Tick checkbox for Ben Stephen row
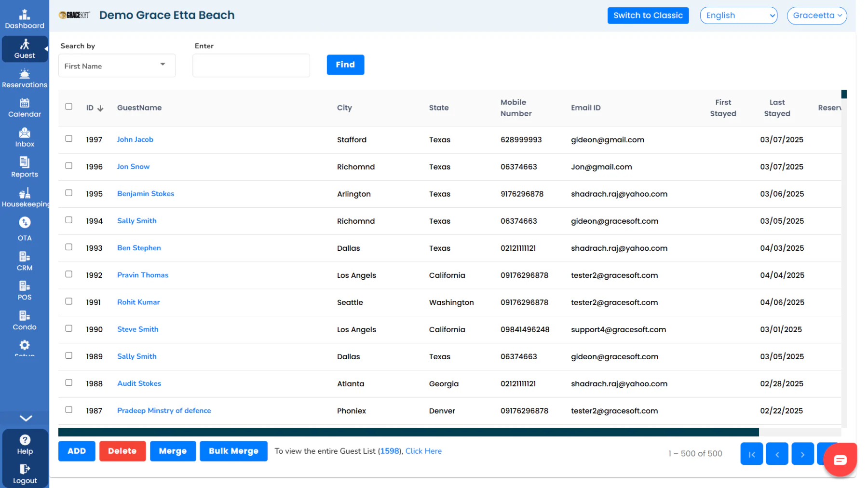This screenshot has height=488, width=868. (69, 247)
